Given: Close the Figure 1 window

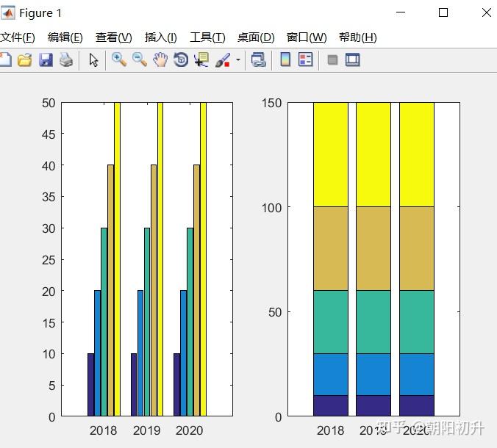Looking at the screenshot, I should click(487, 12).
